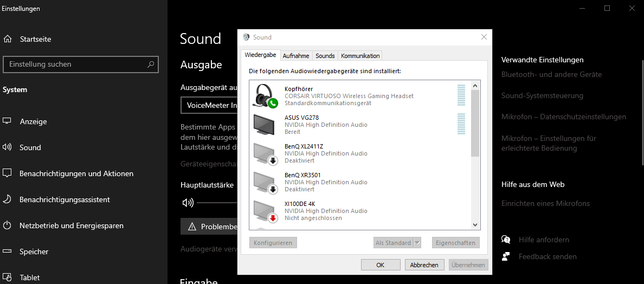The height and width of the screenshot is (284, 644).
Task: Open the Kommunikation tab
Action: [x=360, y=56]
